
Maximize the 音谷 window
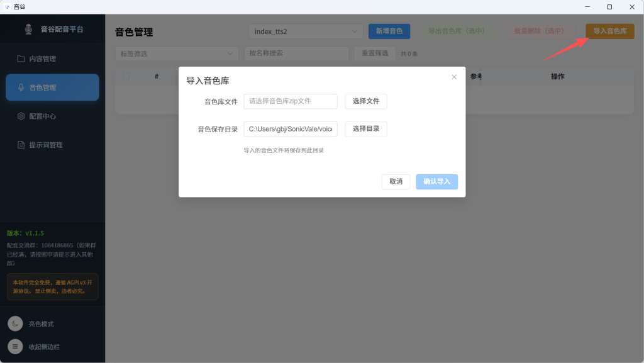point(609,6)
